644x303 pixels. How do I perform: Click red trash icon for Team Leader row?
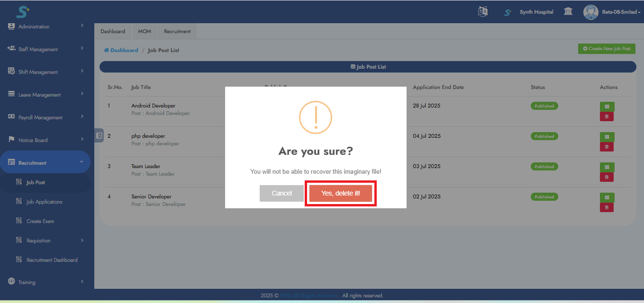pos(607,177)
